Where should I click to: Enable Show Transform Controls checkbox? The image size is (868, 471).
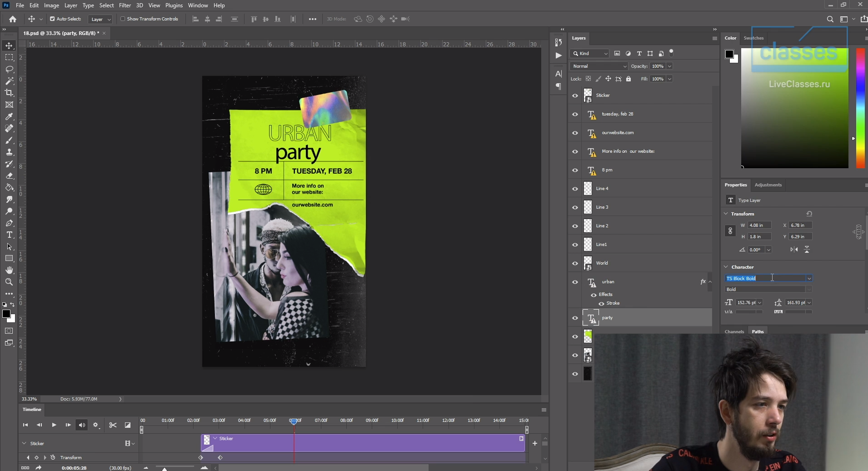(123, 19)
